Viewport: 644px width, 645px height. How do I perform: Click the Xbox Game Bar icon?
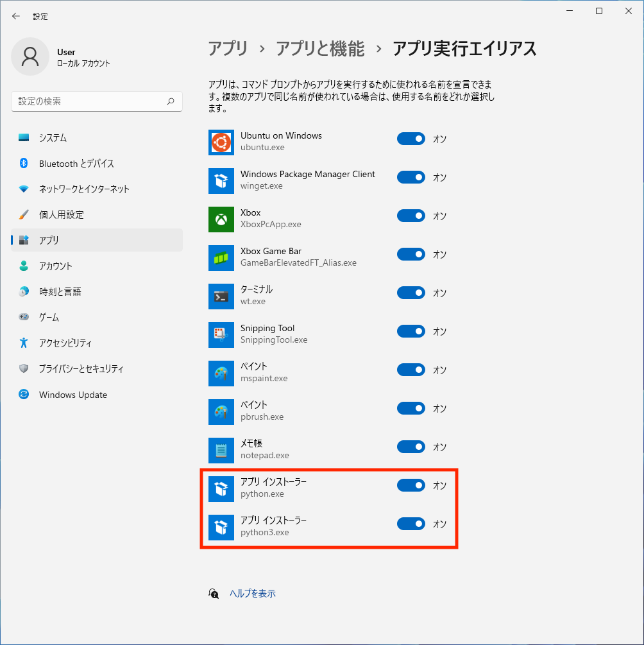coord(221,257)
